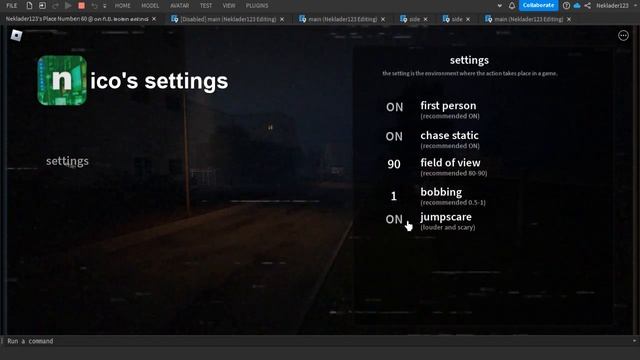Click the bobbing value 1
The height and width of the screenshot is (360, 640).
point(394,196)
